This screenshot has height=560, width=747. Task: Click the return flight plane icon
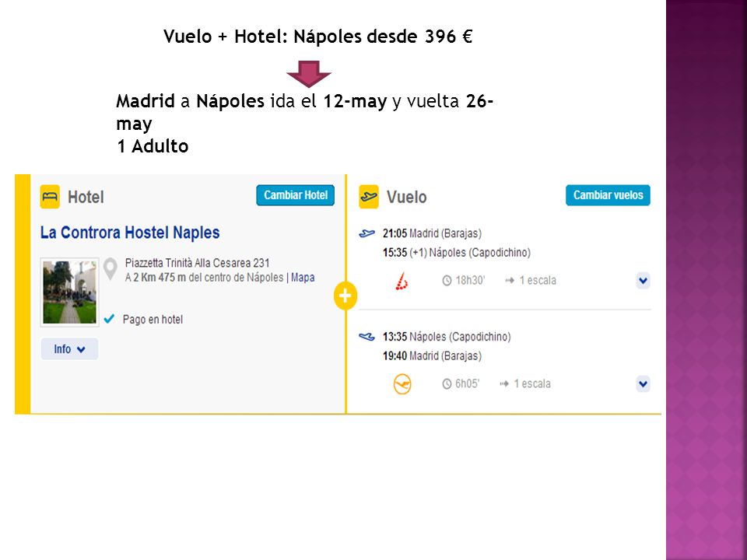click(x=366, y=337)
